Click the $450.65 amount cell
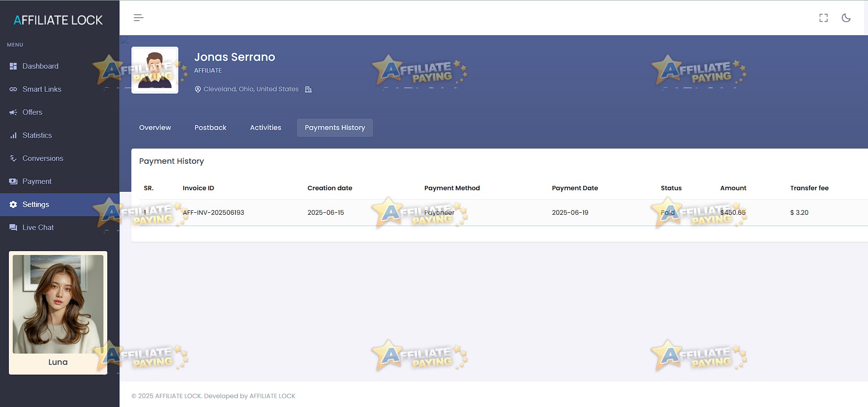This screenshot has height=407, width=868. [733, 212]
